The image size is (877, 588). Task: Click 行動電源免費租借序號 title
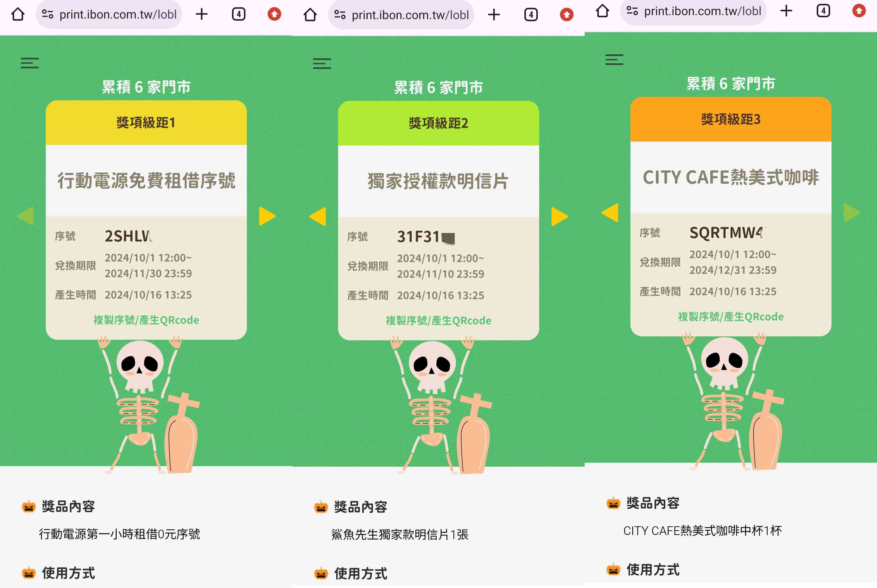146,180
